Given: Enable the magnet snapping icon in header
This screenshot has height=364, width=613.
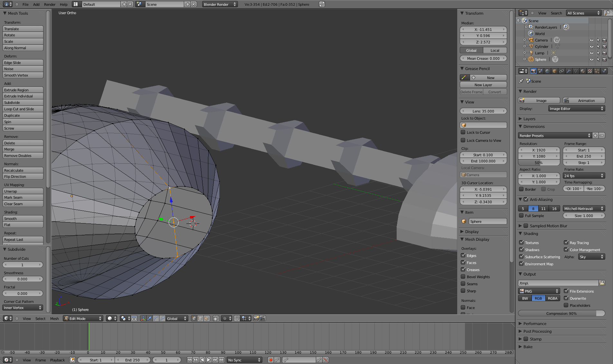Looking at the screenshot, I should (237, 318).
